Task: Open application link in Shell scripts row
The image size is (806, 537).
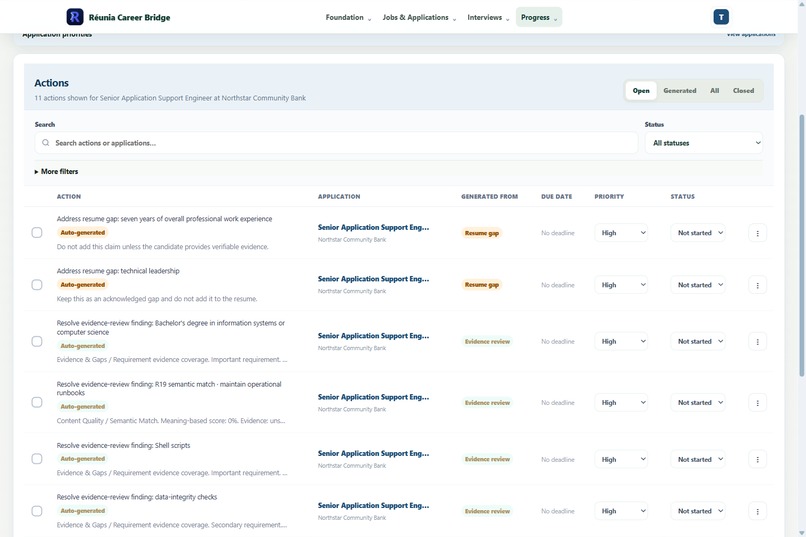Action: click(373, 453)
